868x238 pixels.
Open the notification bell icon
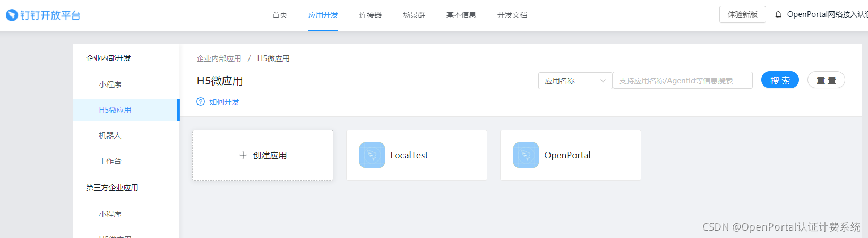pos(778,15)
